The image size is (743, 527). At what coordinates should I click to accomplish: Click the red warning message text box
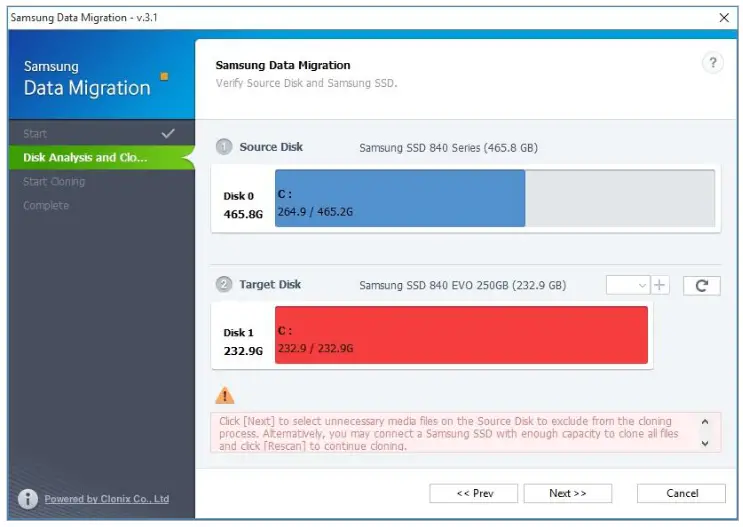[465, 432]
